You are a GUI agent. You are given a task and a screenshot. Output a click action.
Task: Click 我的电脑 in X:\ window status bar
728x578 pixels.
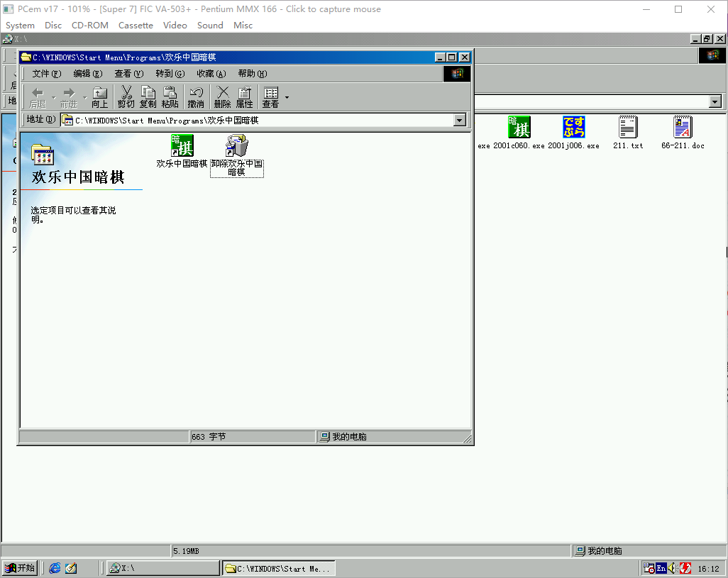pos(599,551)
